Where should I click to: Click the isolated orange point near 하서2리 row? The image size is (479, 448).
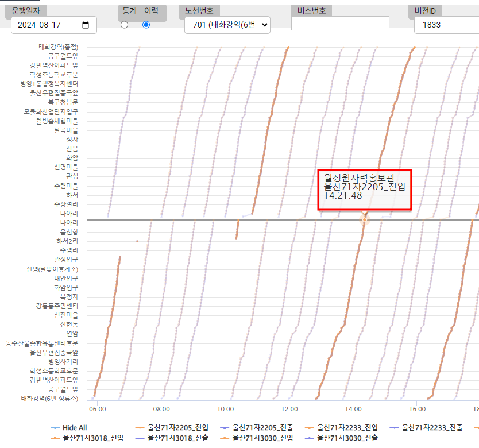point(137,241)
